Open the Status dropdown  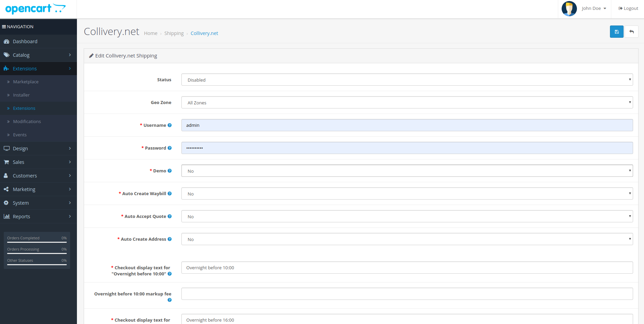coord(407,80)
